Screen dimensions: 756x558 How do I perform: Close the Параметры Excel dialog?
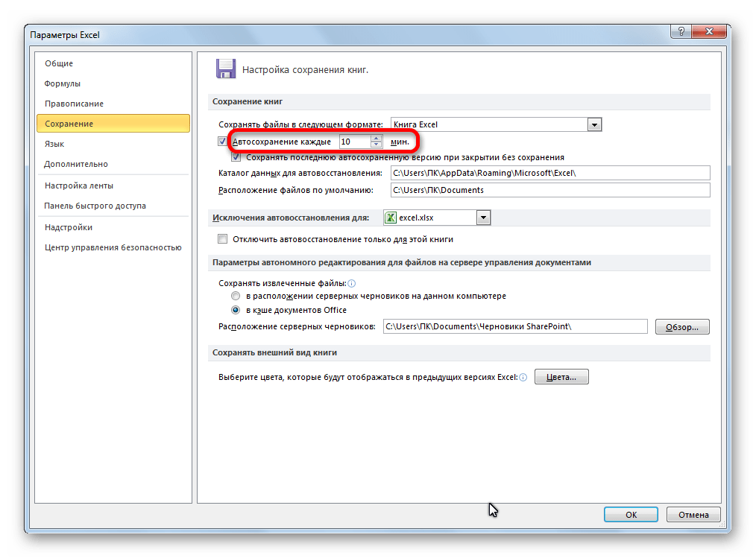[709, 31]
